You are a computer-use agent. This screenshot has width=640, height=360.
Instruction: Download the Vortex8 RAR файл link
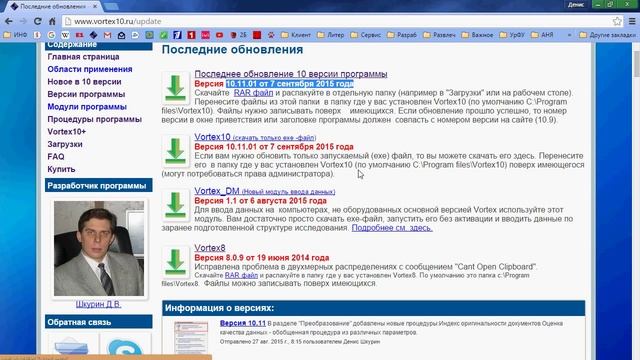(241, 275)
